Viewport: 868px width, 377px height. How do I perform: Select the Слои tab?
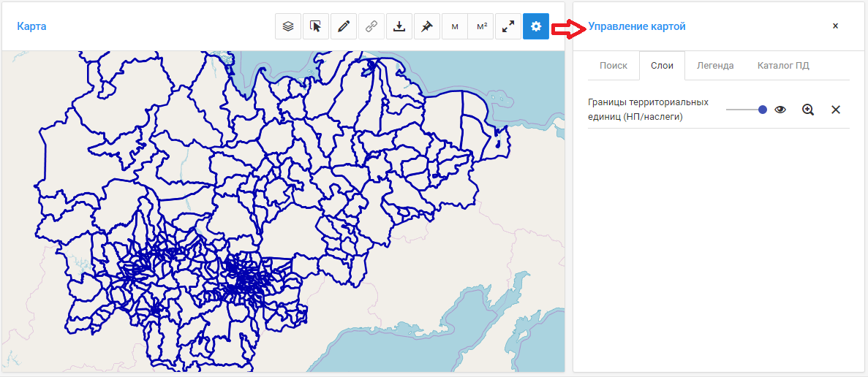pos(662,66)
